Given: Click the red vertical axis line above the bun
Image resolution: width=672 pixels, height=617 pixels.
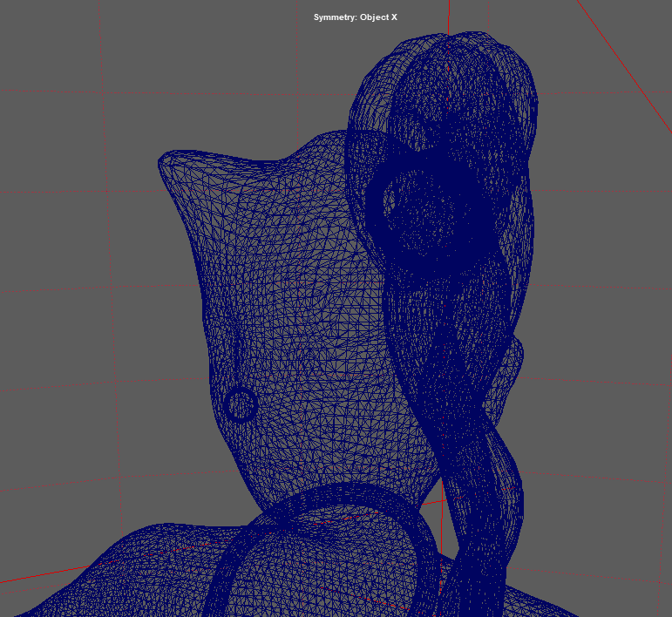Looking at the screenshot, I should 449,17.
